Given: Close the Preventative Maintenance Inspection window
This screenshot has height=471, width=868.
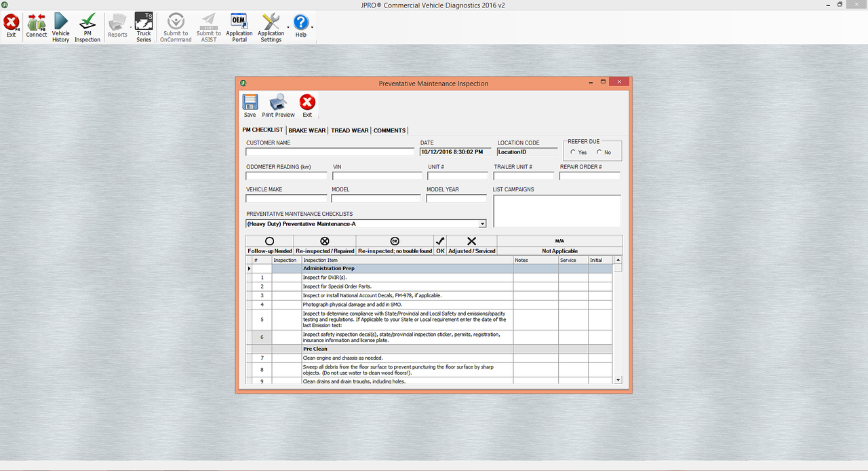Looking at the screenshot, I should coord(619,82).
